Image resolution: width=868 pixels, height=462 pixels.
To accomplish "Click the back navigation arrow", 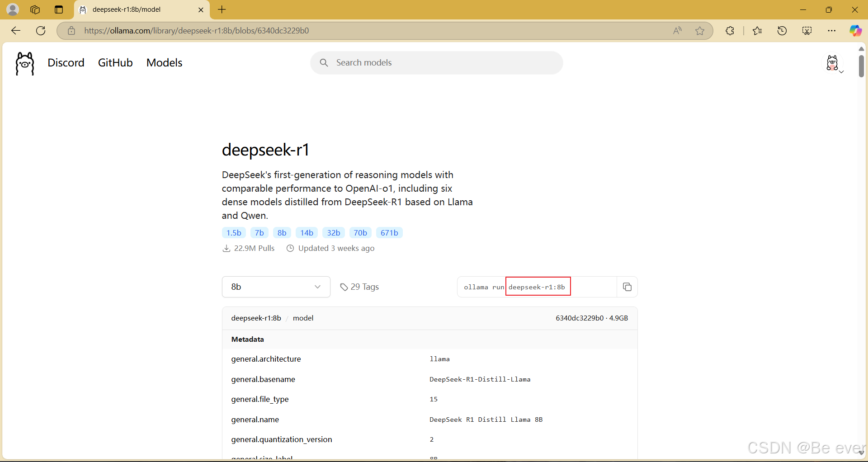I will [15, 30].
